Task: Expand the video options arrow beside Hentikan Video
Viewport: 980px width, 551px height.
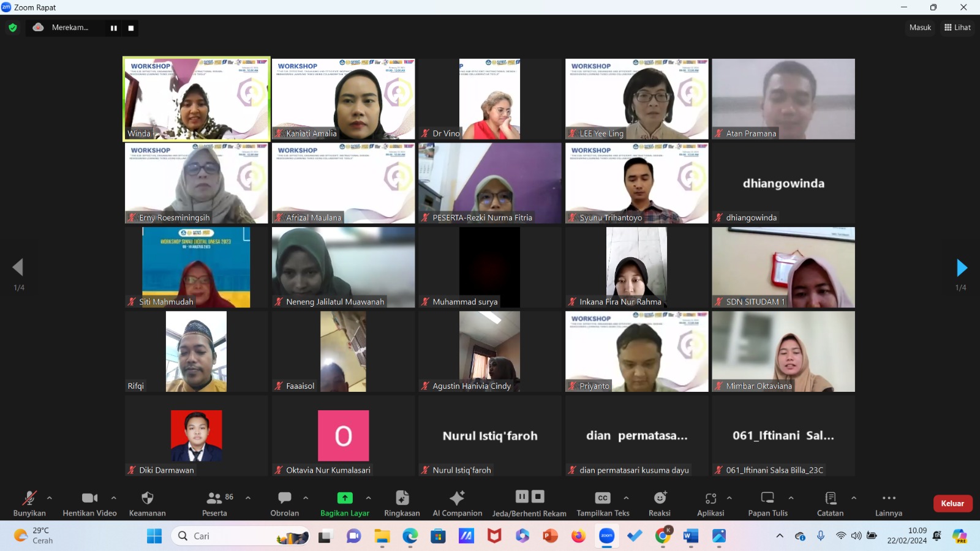Action: [113, 498]
